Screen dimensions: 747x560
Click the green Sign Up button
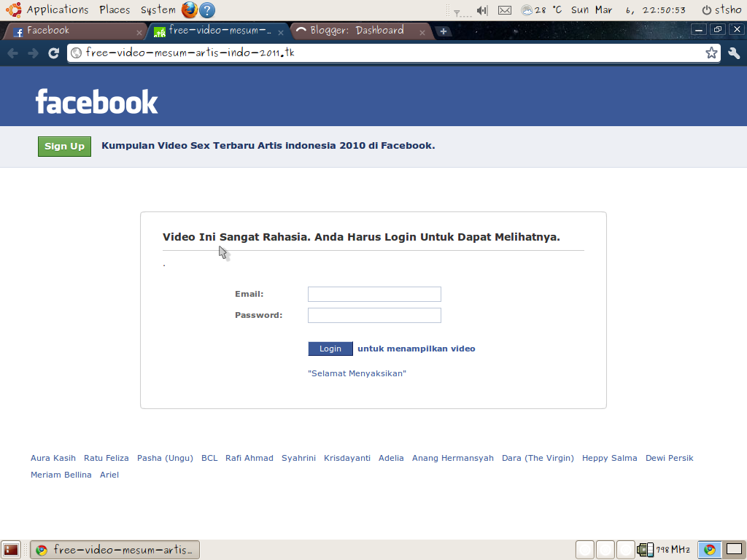click(64, 146)
